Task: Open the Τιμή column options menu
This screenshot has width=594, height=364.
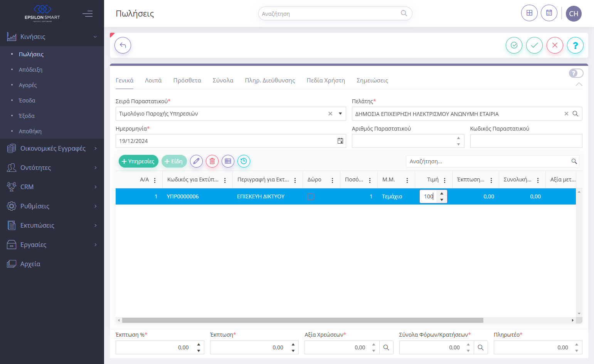Action: (x=444, y=180)
